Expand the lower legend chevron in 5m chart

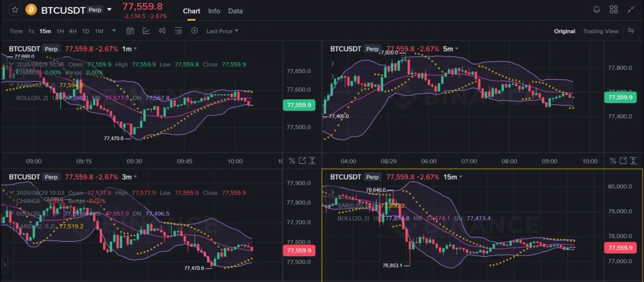333,76
